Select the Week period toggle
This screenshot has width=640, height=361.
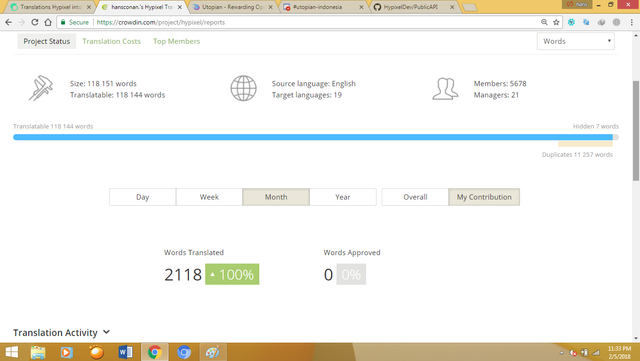[209, 197]
